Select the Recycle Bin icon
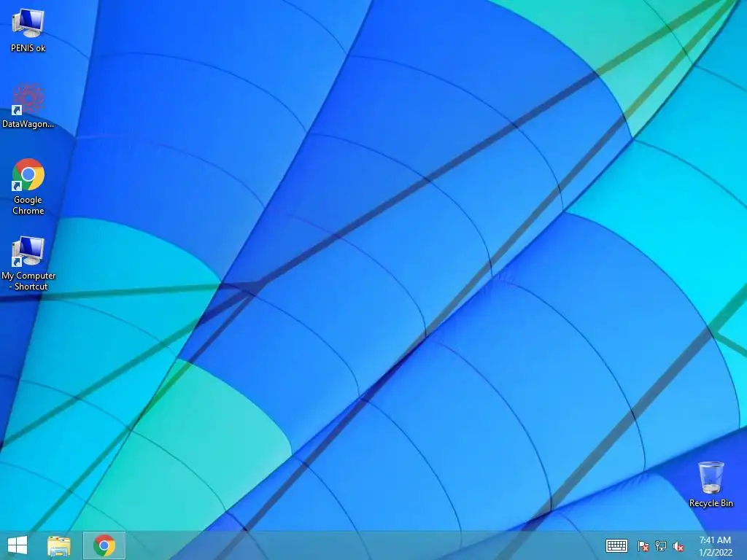 pyautogui.click(x=711, y=484)
